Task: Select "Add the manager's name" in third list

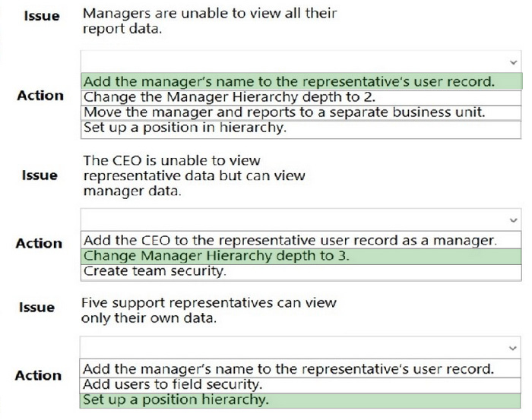Action: point(300,369)
